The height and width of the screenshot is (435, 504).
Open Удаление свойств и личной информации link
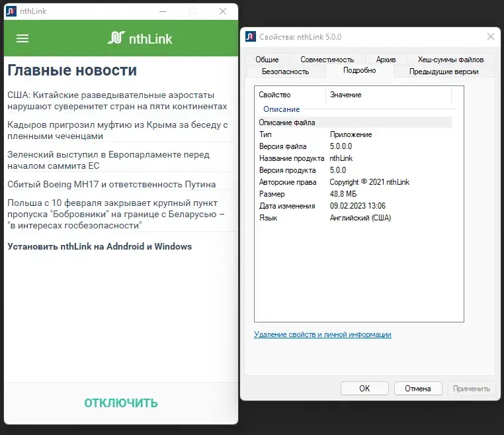322,334
